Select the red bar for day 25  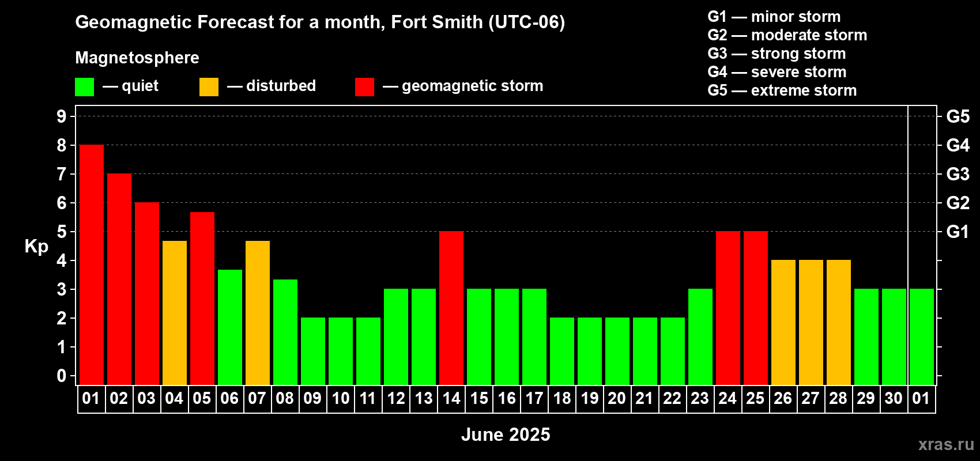[756, 308]
